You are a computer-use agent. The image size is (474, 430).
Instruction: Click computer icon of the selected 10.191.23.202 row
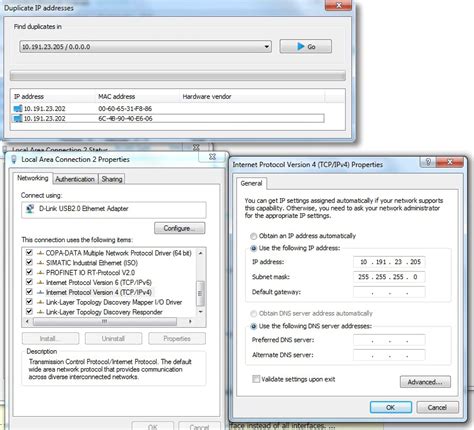click(x=18, y=118)
